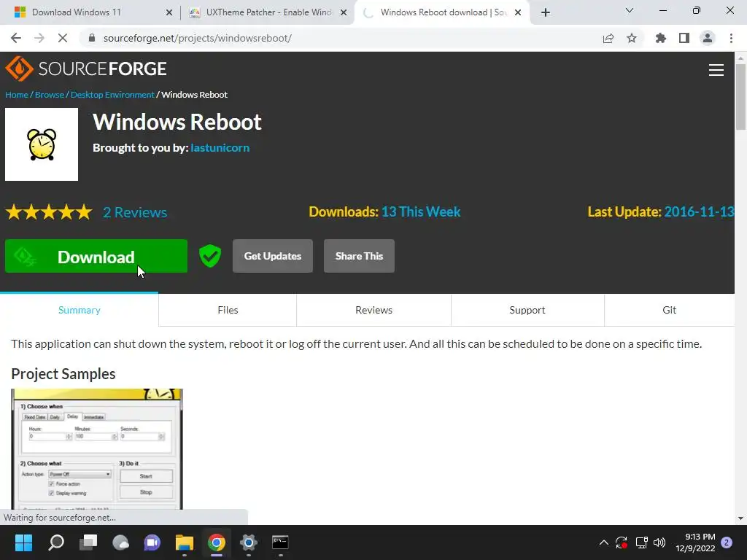The height and width of the screenshot is (560, 747).
Task: Open the SourceForge hamburger menu
Action: pyautogui.click(x=716, y=70)
